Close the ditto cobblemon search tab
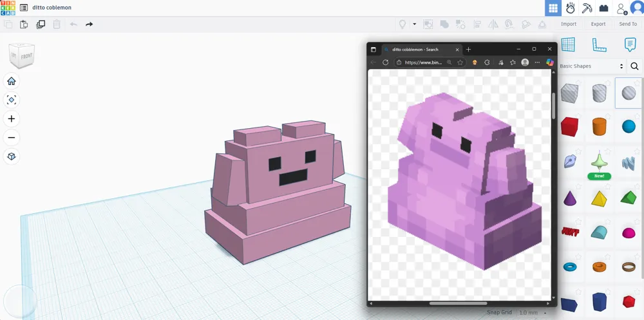 coord(457,50)
